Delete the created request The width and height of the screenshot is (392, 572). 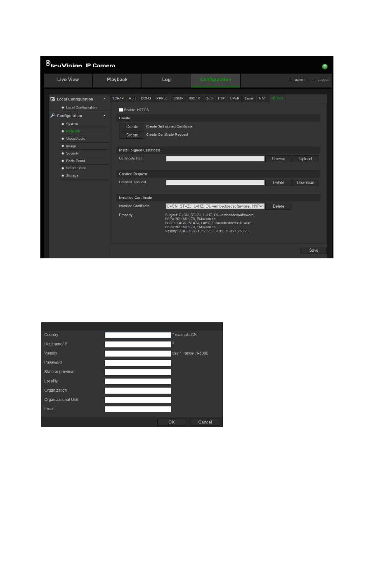(279, 182)
